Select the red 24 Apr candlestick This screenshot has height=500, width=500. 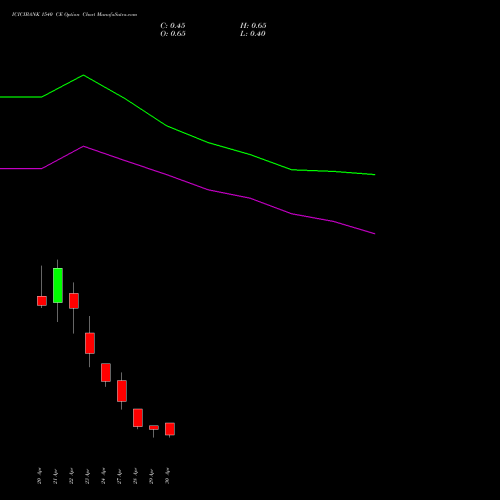tap(106, 372)
